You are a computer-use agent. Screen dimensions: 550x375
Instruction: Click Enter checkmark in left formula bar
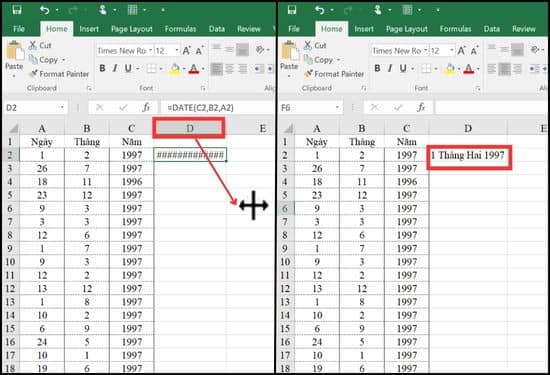123,107
